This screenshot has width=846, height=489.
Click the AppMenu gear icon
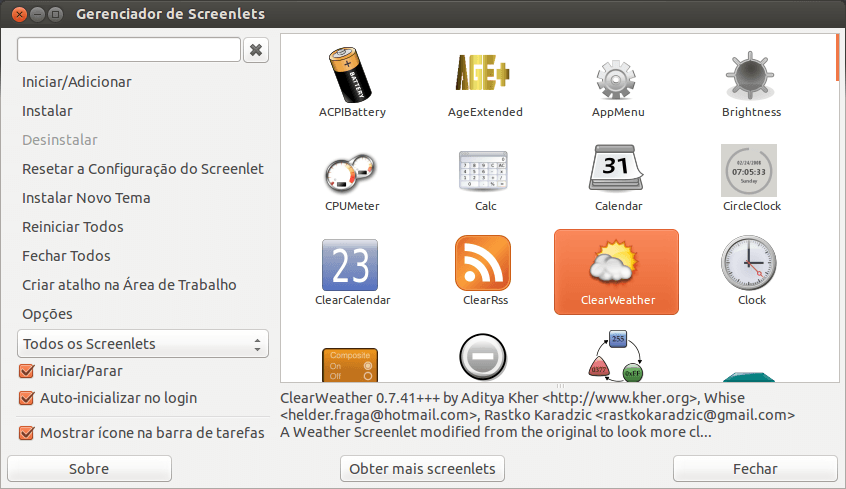[x=617, y=76]
